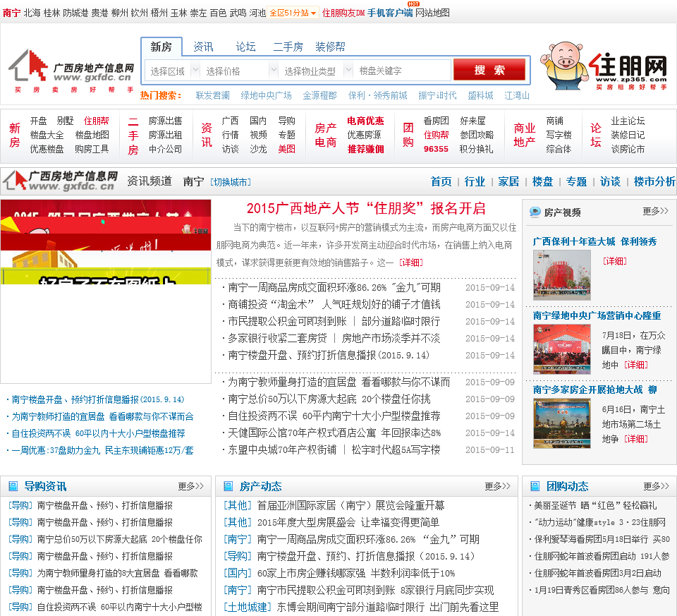
Task: Click the 房产视频 speech bubble icon
Action: click(535, 212)
